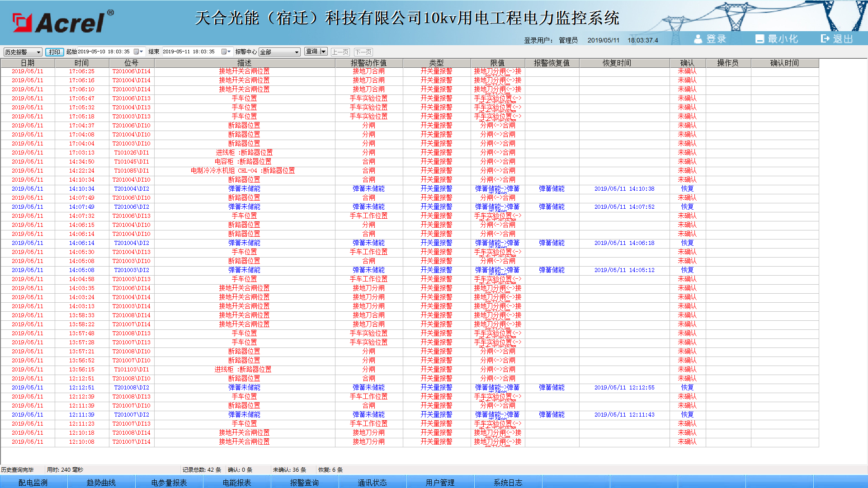Screen dimensions: 868x488
Task: Open the 用户管理 tab
Action: point(440,482)
